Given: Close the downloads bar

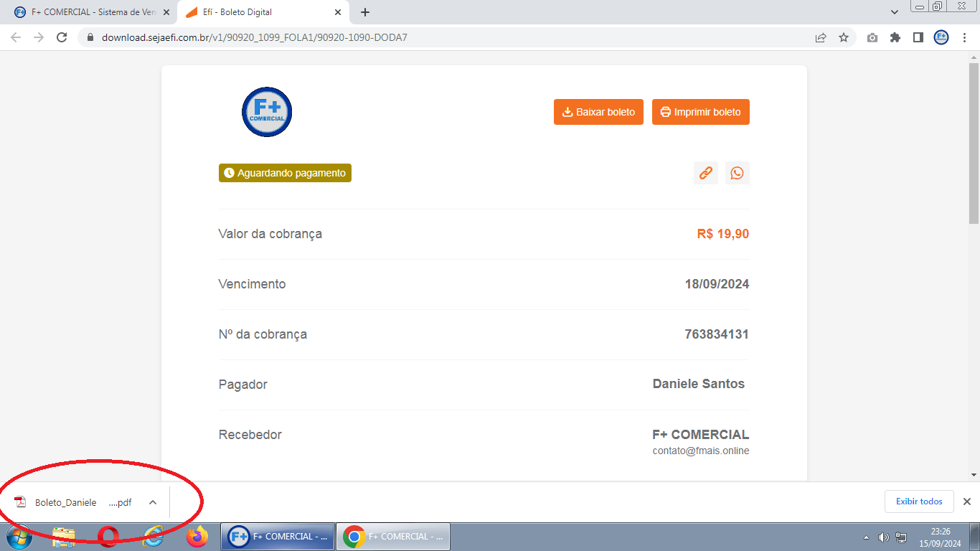Looking at the screenshot, I should pyautogui.click(x=967, y=501).
